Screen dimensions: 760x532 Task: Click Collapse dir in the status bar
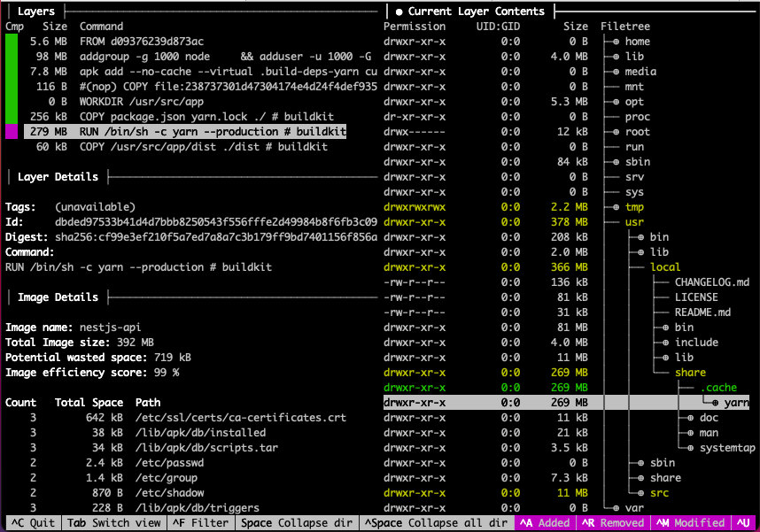click(297, 523)
